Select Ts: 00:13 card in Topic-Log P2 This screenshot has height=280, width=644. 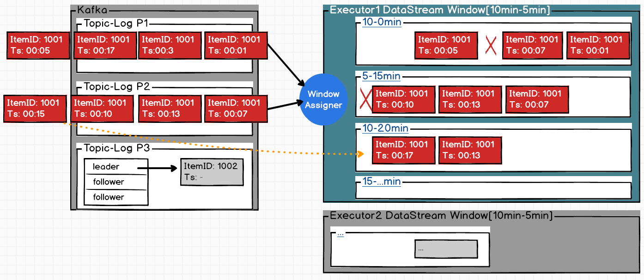170,109
